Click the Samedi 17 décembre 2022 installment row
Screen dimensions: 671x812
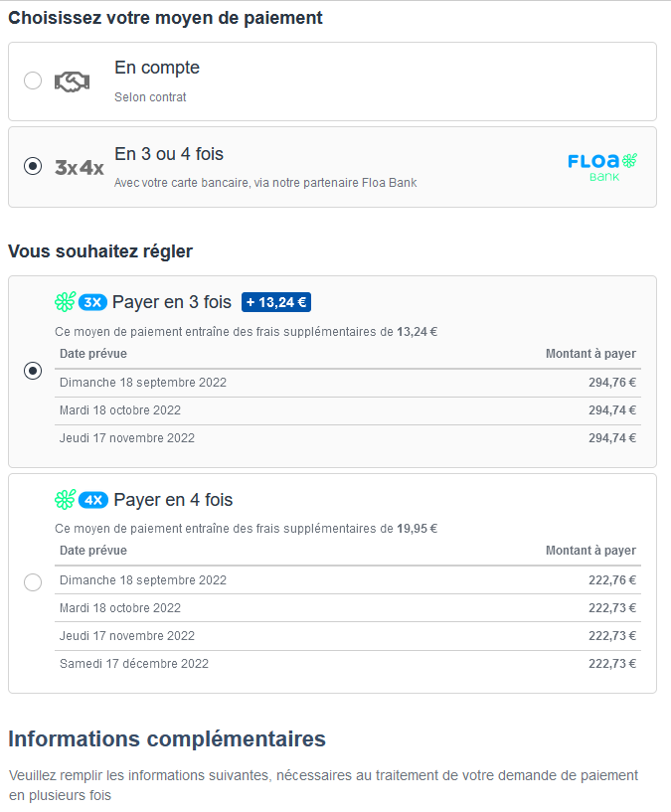tap(348, 664)
